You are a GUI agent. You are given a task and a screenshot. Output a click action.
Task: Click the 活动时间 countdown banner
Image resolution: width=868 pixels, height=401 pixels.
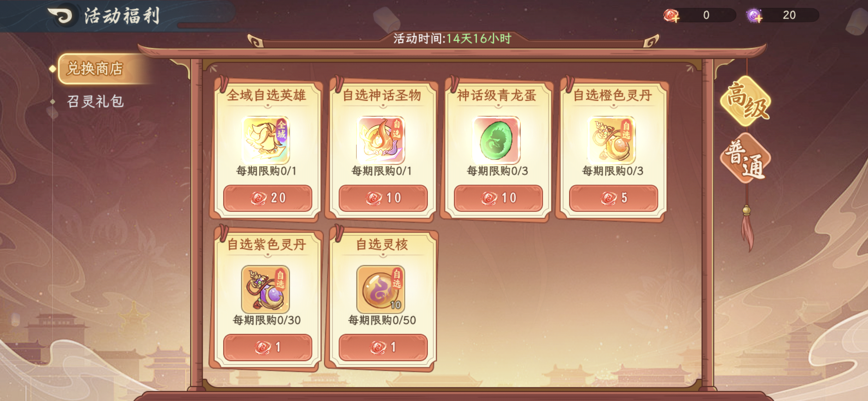click(453, 38)
